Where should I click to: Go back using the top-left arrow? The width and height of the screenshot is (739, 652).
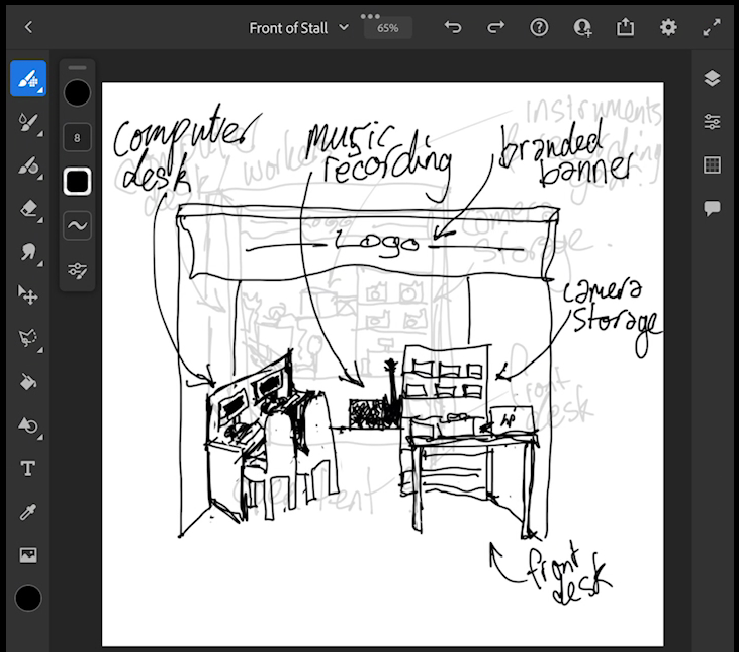coord(28,28)
